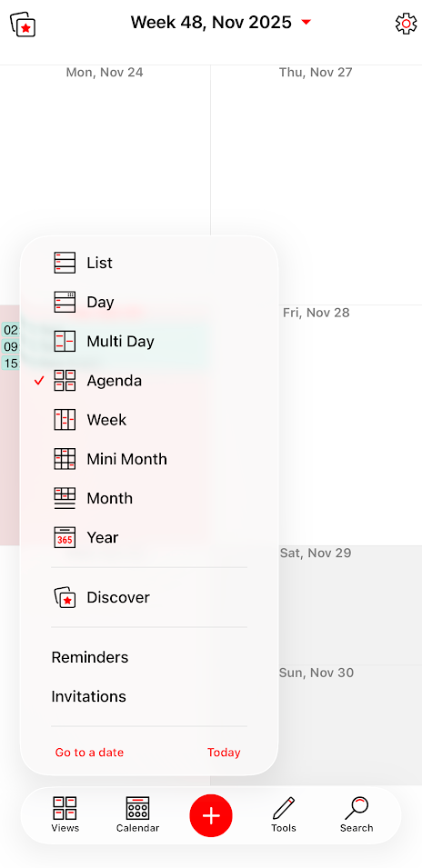Open the Tools pencil icon

pos(284,814)
